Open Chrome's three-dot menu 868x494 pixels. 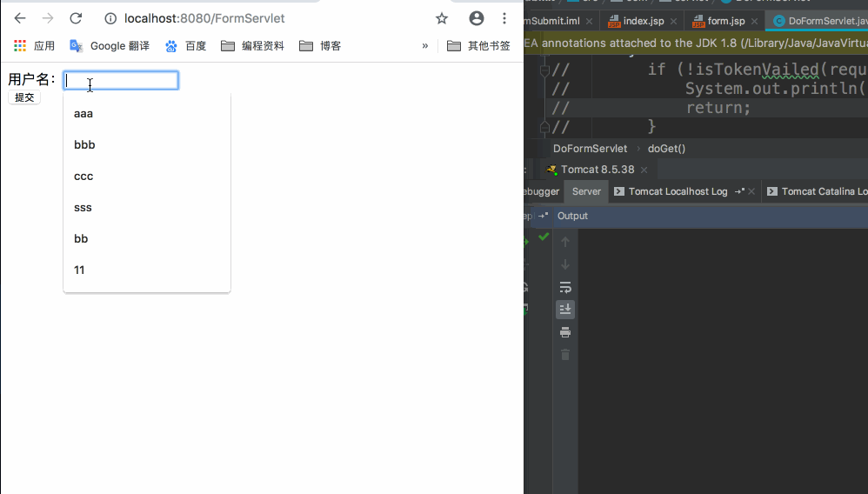pos(504,18)
